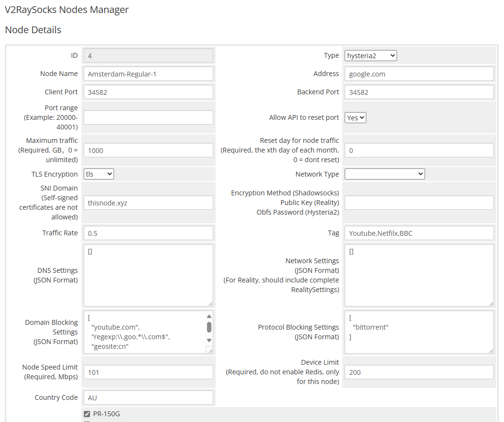This screenshot has height=422, width=504.
Task: Click the Domain Blocking textarea scrollbar thumb
Action: [x=209, y=327]
